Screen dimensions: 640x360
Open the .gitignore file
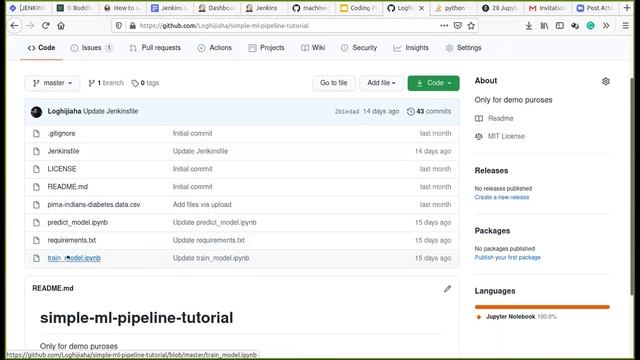click(61, 133)
